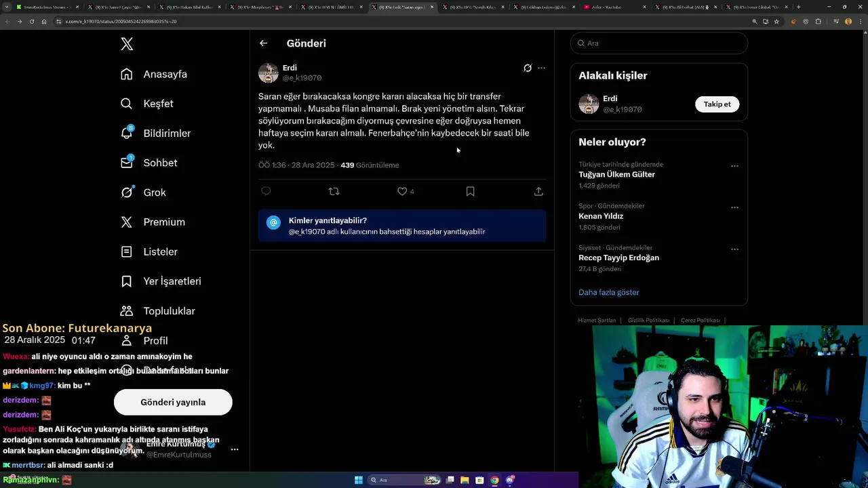Open Chrome profile avatar
The height and width of the screenshot is (488, 868).
point(848,22)
